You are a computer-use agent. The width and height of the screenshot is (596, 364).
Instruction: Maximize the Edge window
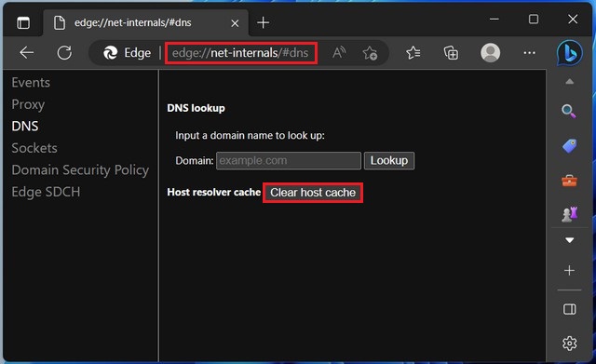534,19
